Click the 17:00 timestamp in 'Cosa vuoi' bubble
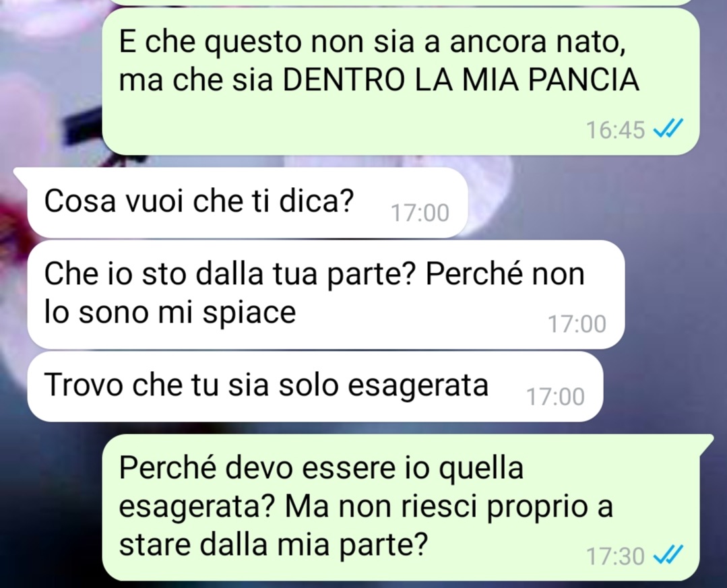Image resolution: width=727 pixels, height=588 pixels. [x=420, y=213]
